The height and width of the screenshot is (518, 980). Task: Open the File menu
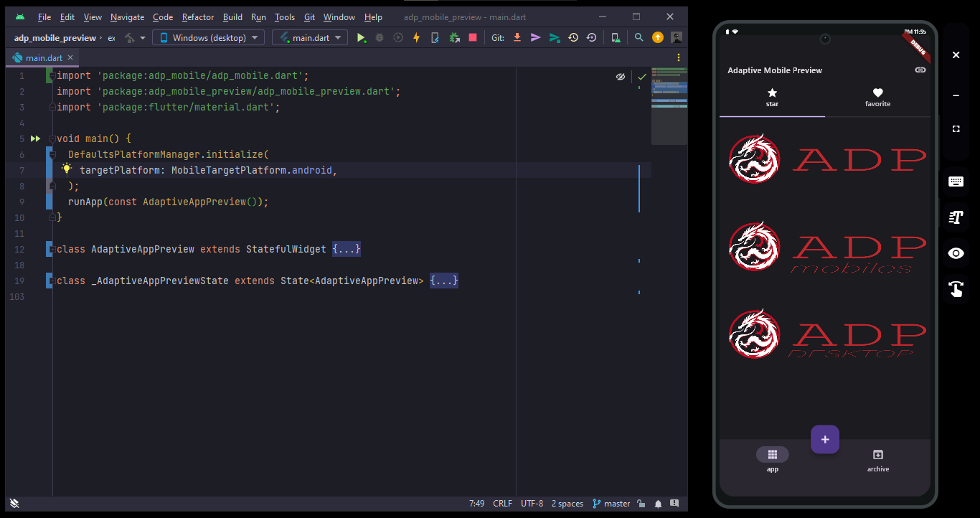[x=44, y=17]
